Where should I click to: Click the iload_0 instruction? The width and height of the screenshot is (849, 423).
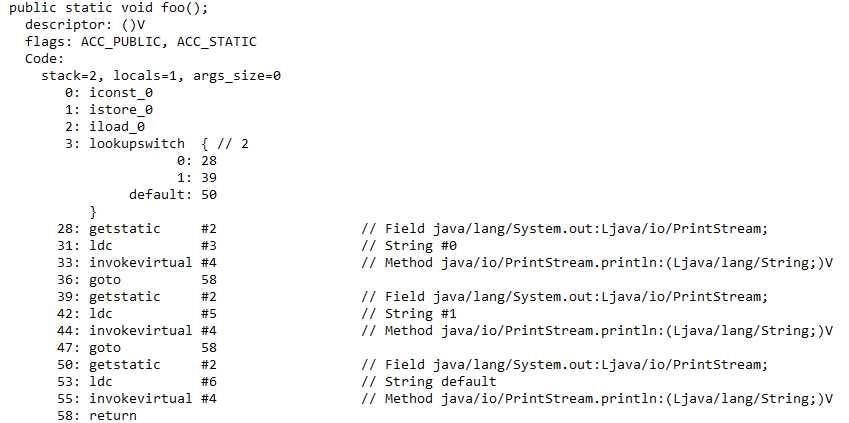point(117,127)
